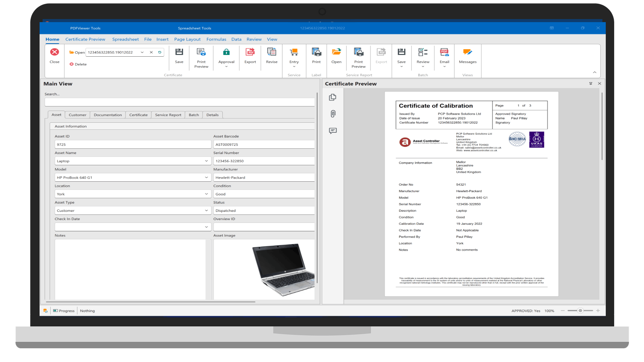Pin the Certificate Preview panel
The width and height of the screenshot is (644, 362).
pos(591,83)
